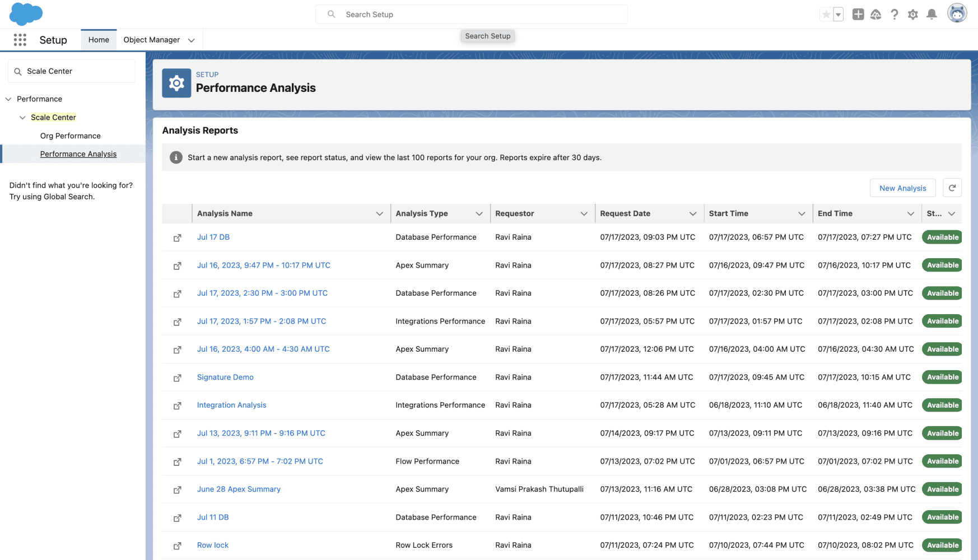This screenshot has height=560, width=978.
Task: Open Start Time column menu chevron
Action: [802, 213]
